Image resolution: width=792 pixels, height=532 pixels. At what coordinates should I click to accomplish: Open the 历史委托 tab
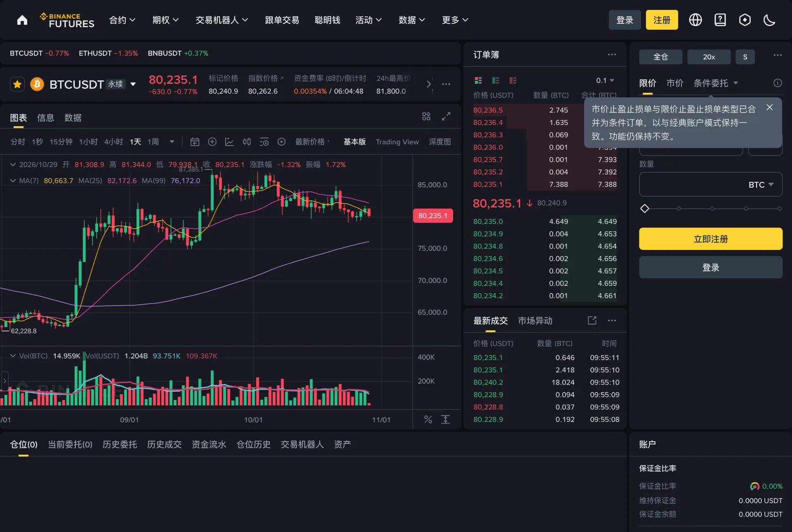coord(120,444)
